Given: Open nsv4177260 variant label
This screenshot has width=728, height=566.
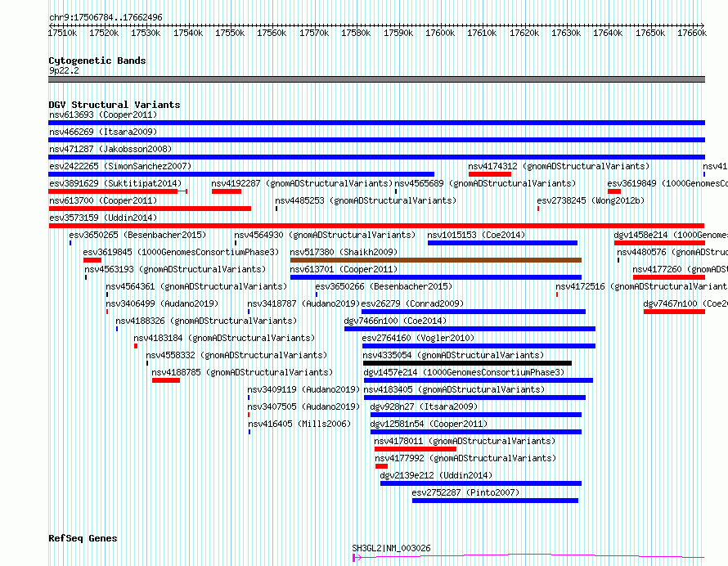Looking at the screenshot, I should tap(680, 269).
